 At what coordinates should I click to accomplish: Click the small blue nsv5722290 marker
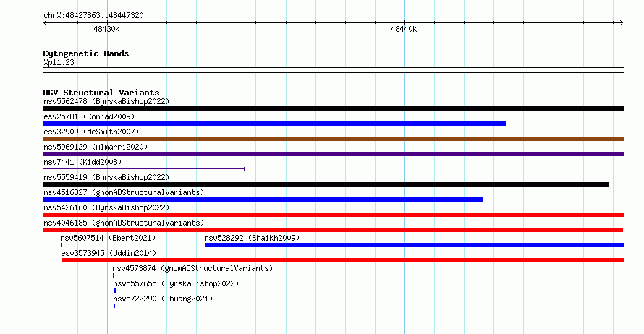[x=114, y=306]
